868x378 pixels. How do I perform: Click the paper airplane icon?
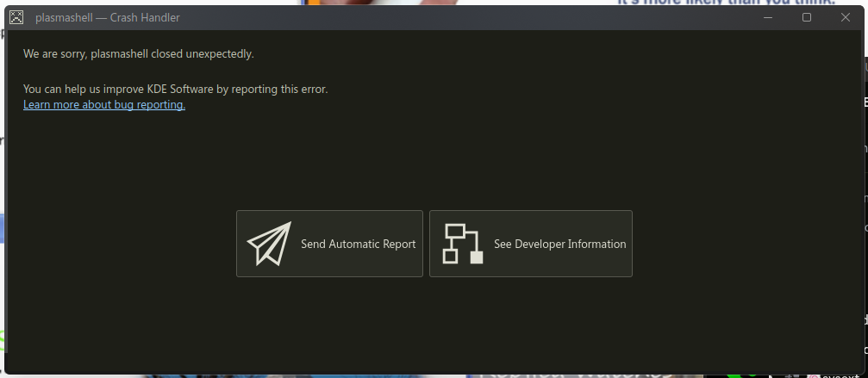[x=269, y=244]
